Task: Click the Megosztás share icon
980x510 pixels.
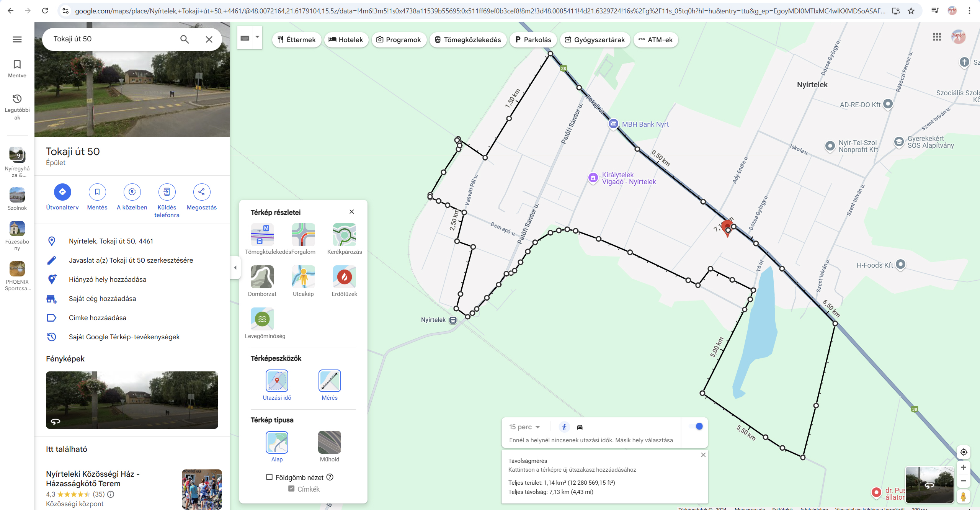Action: 201,192
